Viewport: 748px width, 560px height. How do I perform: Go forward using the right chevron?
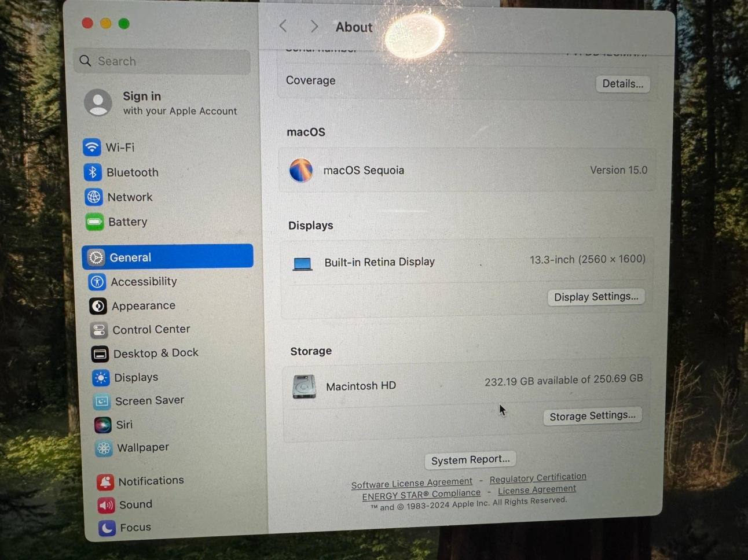click(314, 27)
